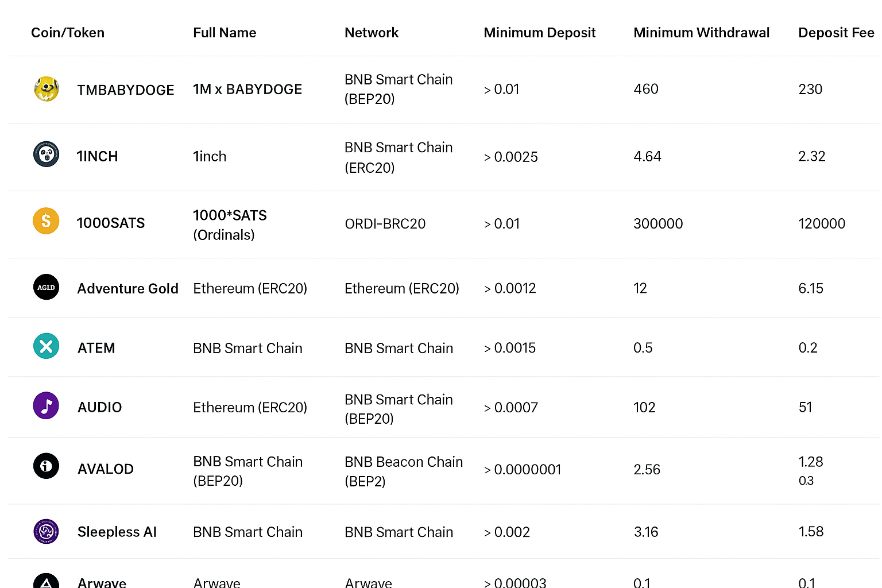Click the TMBABYDOGE yellow dog coin icon
882x588 pixels.
[46, 89]
